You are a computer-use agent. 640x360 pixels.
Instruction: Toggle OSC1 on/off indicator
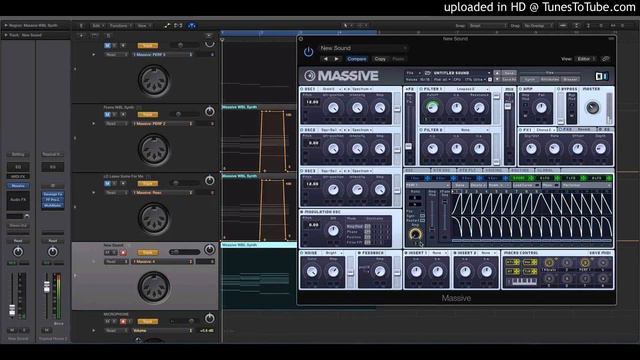coord(302,89)
